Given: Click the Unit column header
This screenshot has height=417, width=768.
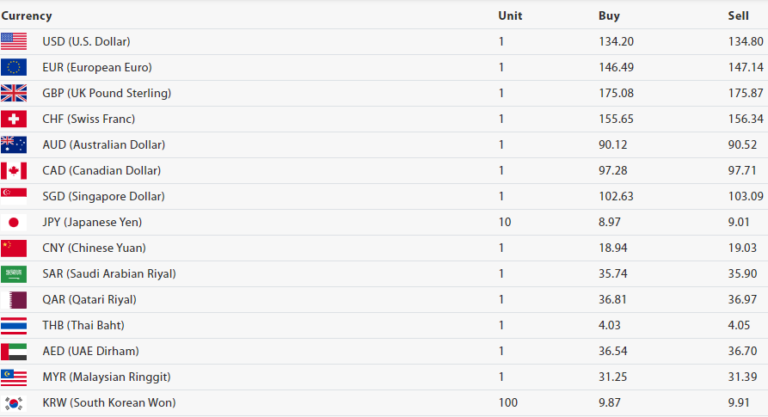Looking at the screenshot, I should coord(510,16).
